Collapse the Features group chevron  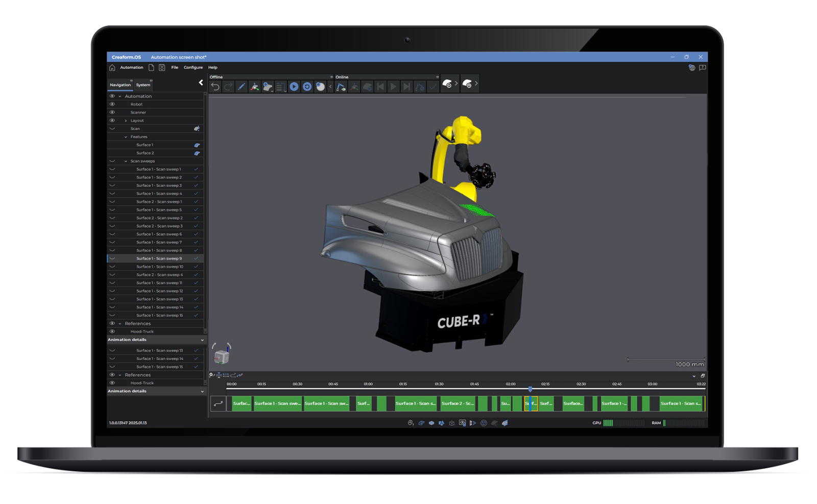pyautogui.click(x=126, y=137)
